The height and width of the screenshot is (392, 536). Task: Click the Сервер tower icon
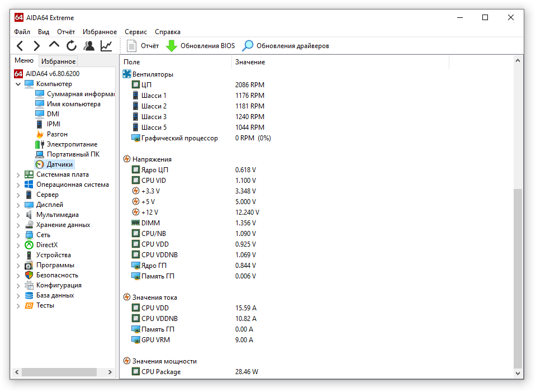(29, 195)
